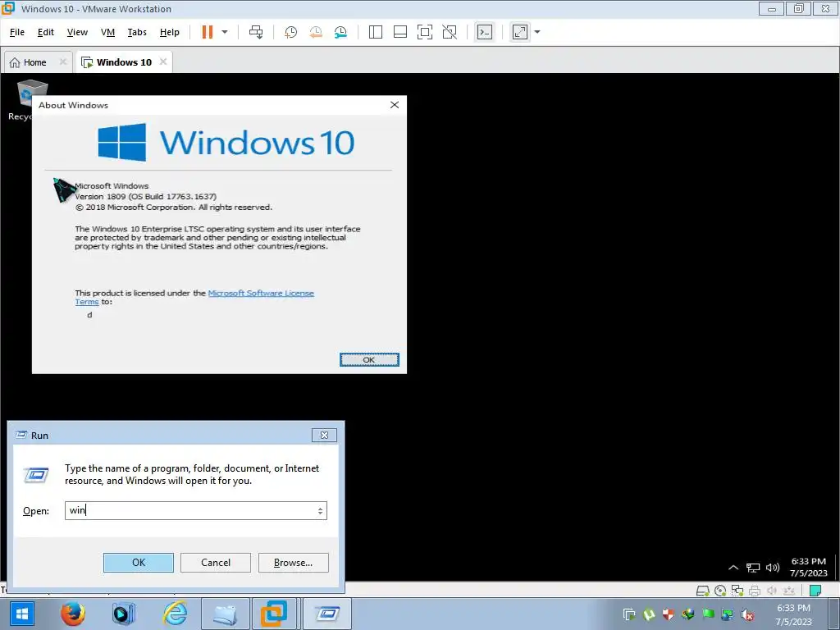Show hidden tray icons chevron in guest taskbar
Screen dimensions: 840x630
(x=733, y=568)
